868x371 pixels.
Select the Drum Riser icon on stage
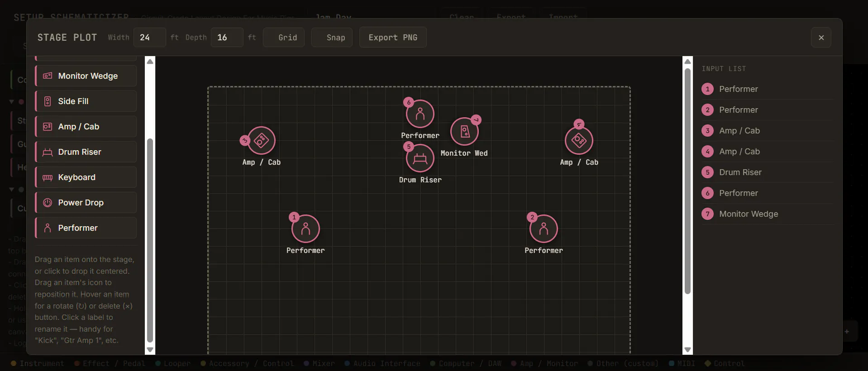(x=420, y=158)
